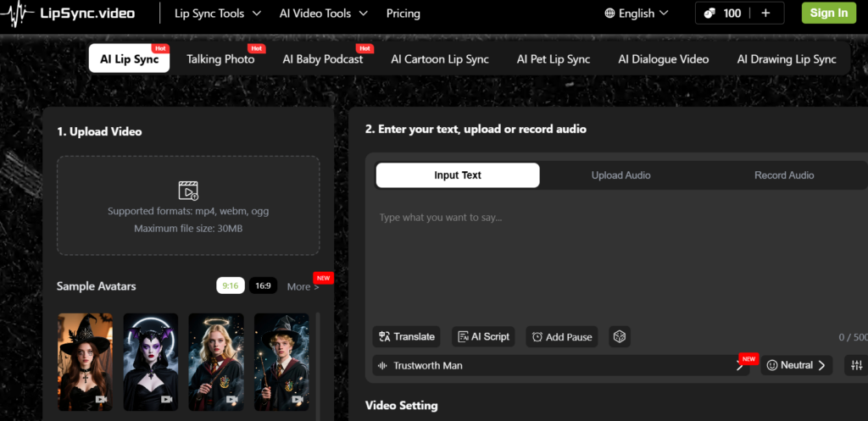
Task: Click the video upload icon
Action: tap(188, 190)
